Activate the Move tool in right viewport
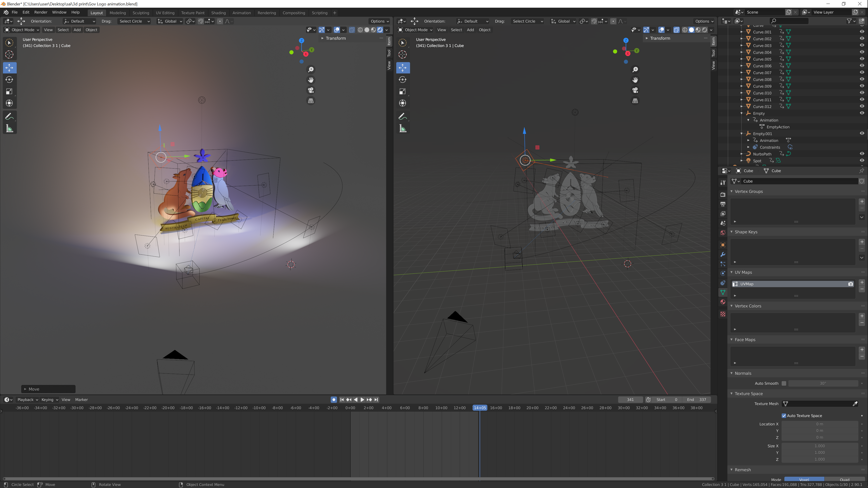868x488 pixels. point(403,68)
